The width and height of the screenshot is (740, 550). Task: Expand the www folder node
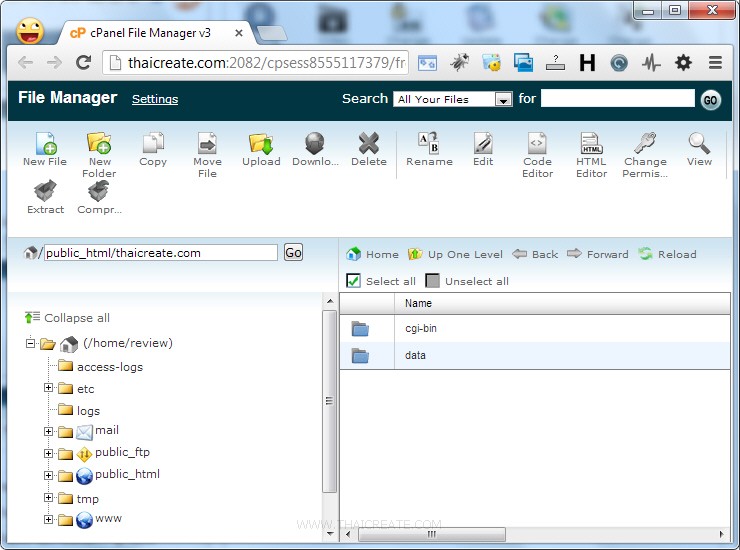coord(48,519)
